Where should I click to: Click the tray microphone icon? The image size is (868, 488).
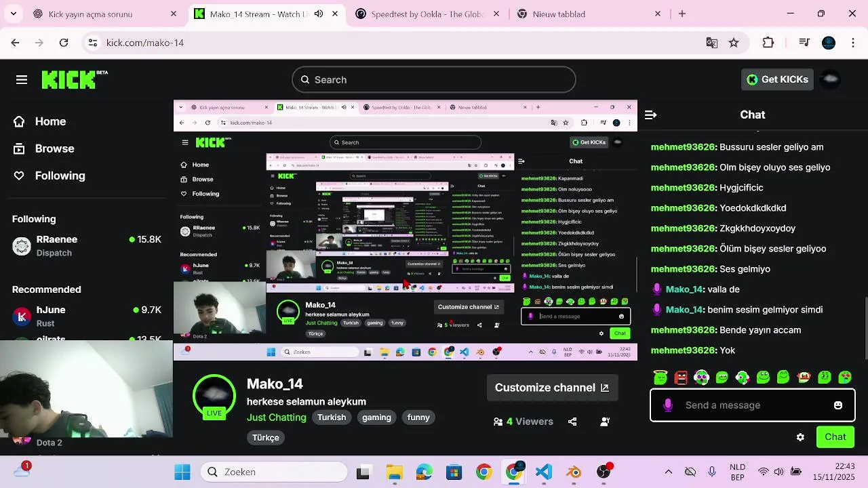tap(712, 472)
